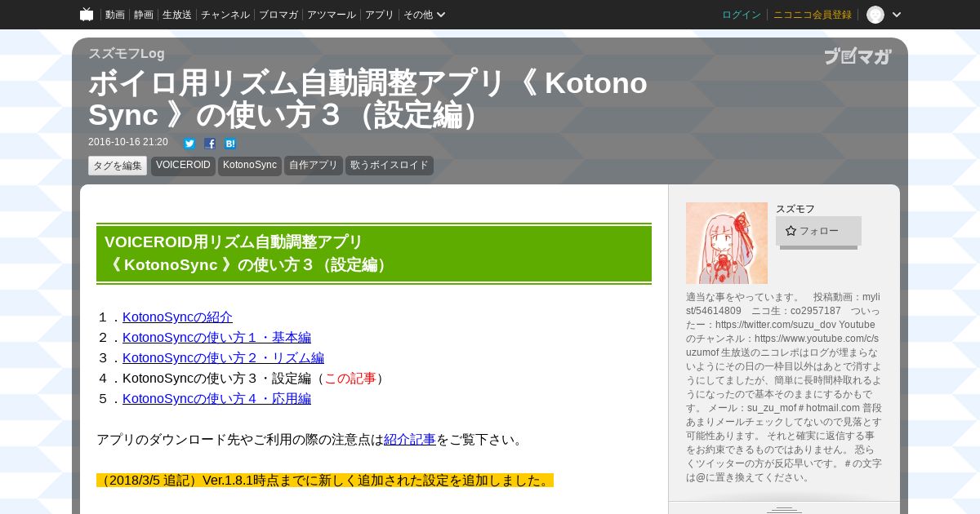The image size is (980, 514).
Task: Open the アツマール menu item
Action: tap(332, 15)
